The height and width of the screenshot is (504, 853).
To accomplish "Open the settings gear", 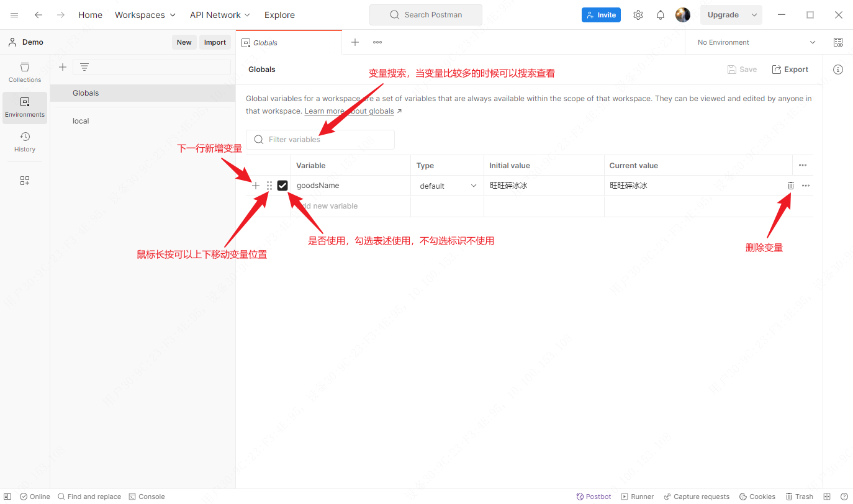I will [x=638, y=15].
